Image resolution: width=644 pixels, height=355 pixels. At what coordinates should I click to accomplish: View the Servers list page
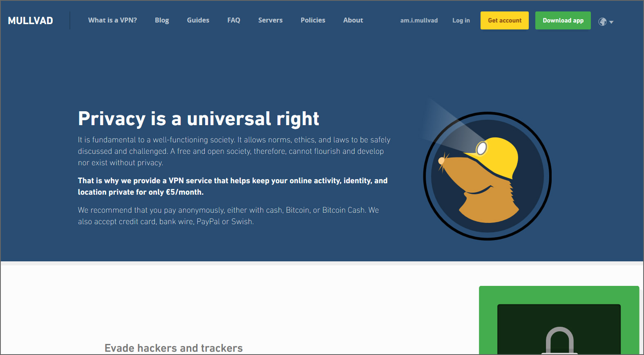click(x=270, y=20)
